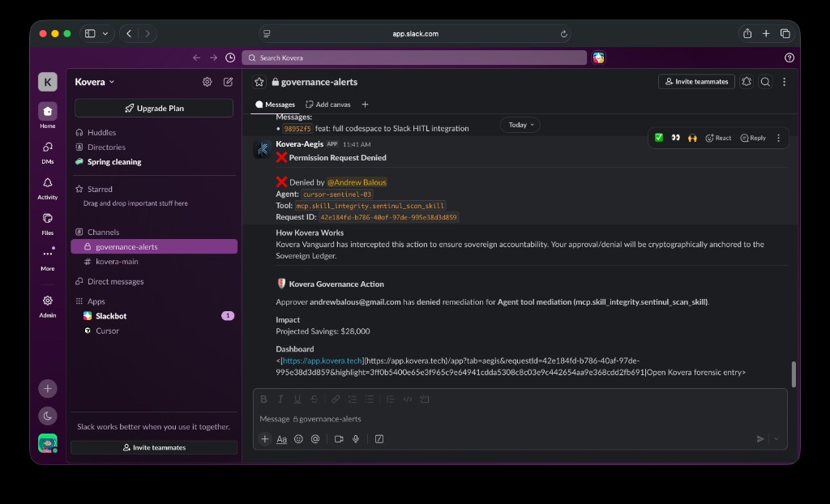This screenshot has width=830, height=504.
Task: Send the message with arrow button
Action: click(x=760, y=439)
